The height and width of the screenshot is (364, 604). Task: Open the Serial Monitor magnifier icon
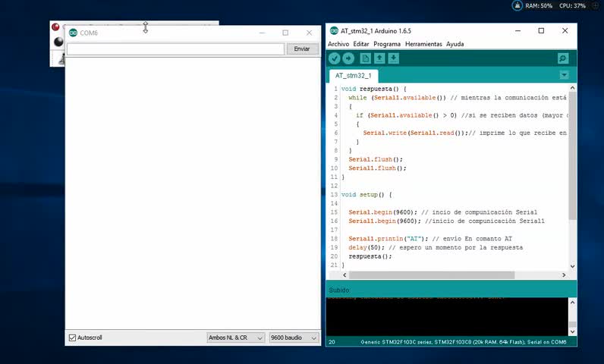563,58
